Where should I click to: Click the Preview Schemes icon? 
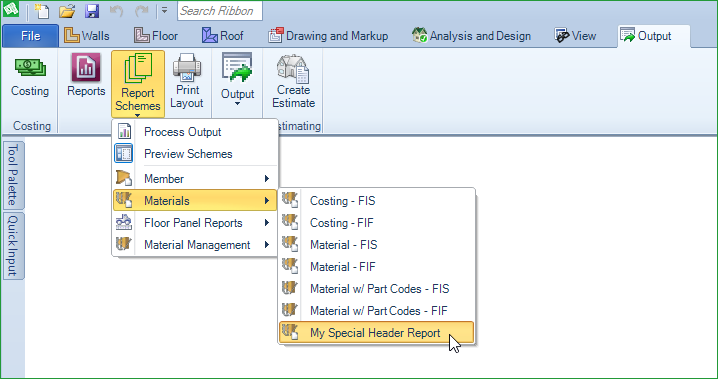tap(124, 153)
